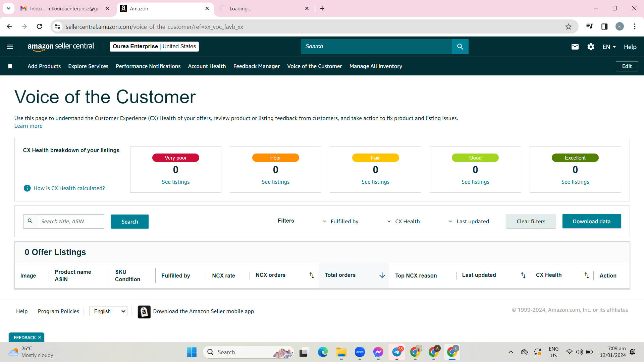Image resolution: width=644 pixels, height=362 pixels.
Task: See listings under Excellent
Action: pos(575,182)
